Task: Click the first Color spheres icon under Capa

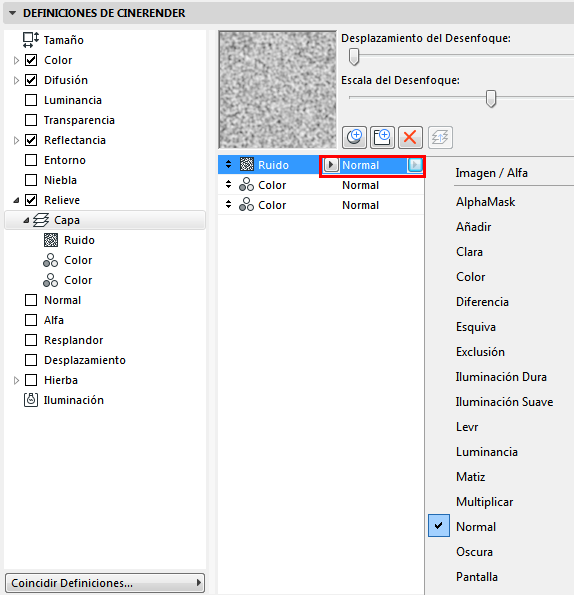Action: pyautogui.click(x=50, y=260)
